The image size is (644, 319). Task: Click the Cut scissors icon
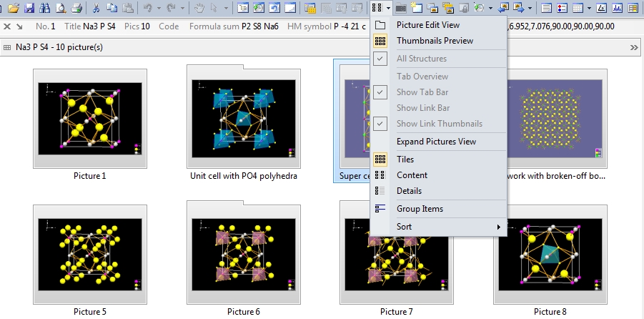point(96,8)
